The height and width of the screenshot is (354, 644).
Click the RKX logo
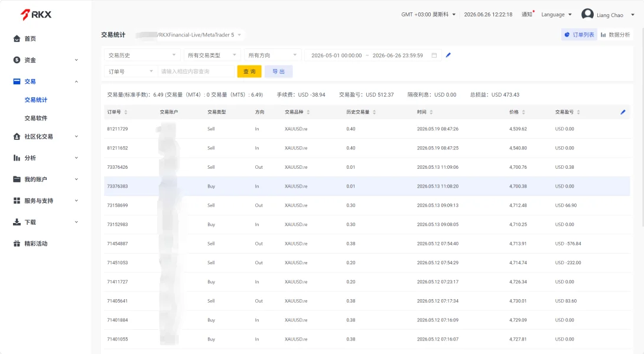(35, 15)
